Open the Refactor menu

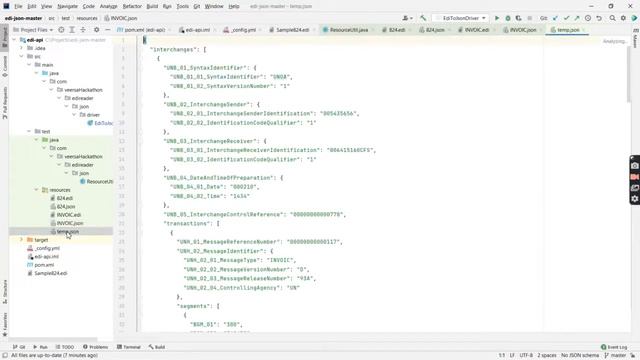coord(132,7)
